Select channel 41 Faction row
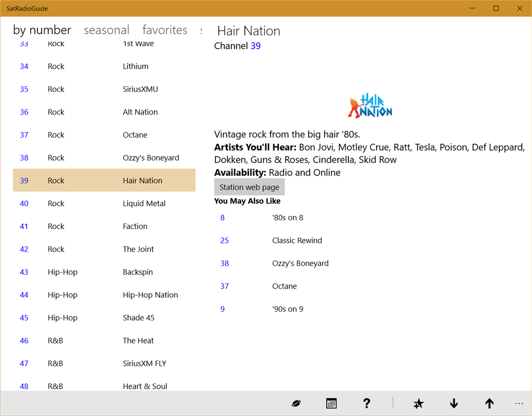The height and width of the screenshot is (416, 532). [104, 226]
